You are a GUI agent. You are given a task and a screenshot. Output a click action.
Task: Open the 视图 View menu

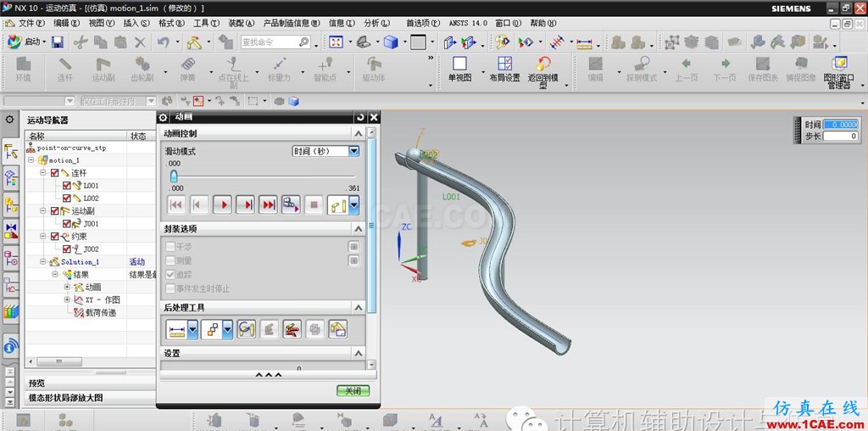coord(102,23)
